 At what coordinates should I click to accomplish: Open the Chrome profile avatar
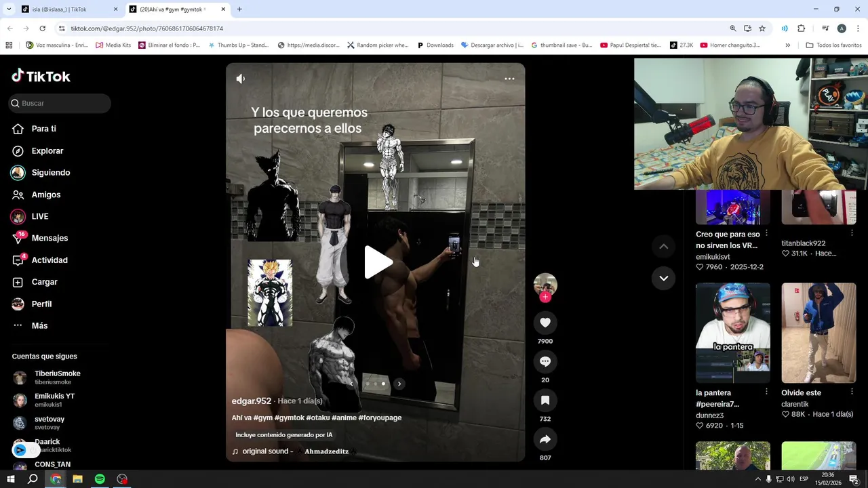click(842, 28)
